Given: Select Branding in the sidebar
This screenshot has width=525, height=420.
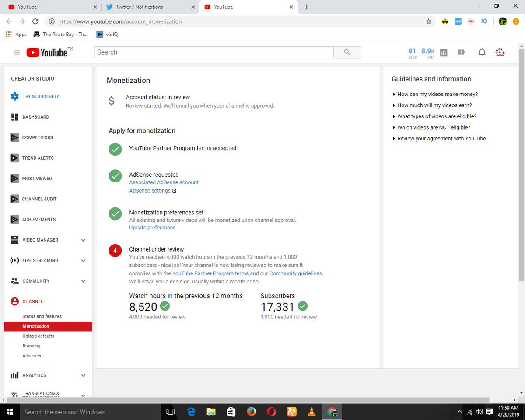Looking at the screenshot, I should click(x=31, y=346).
